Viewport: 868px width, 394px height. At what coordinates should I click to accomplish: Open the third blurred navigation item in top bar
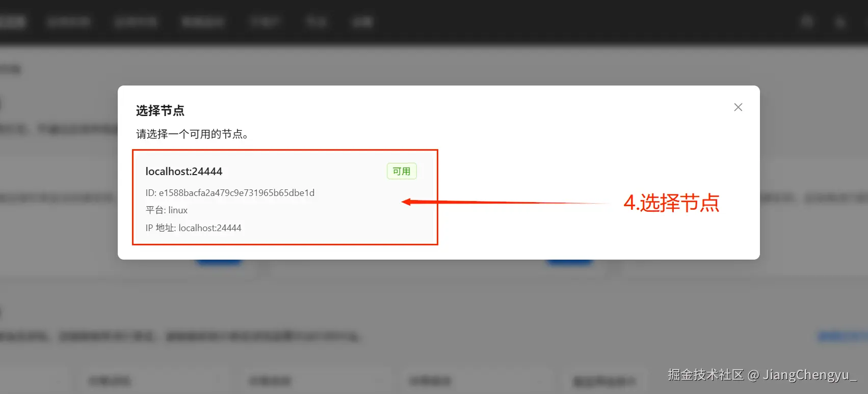136,22
